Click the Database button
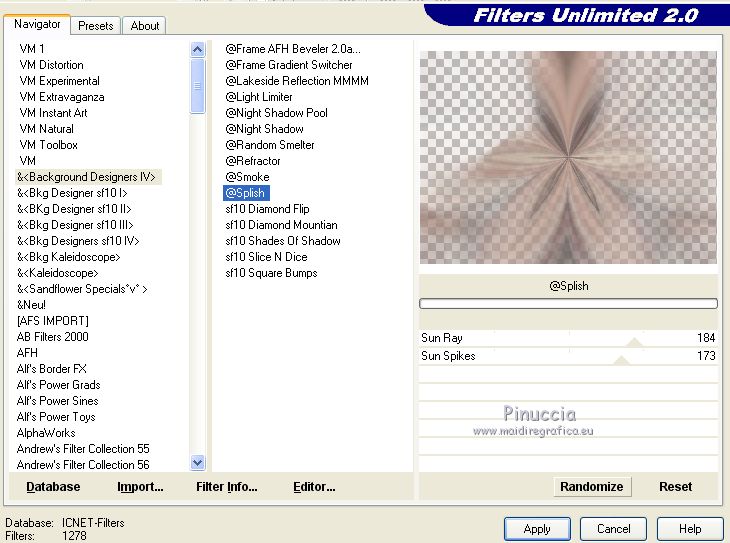Viewport: 730px width, 543px height. 53,487
